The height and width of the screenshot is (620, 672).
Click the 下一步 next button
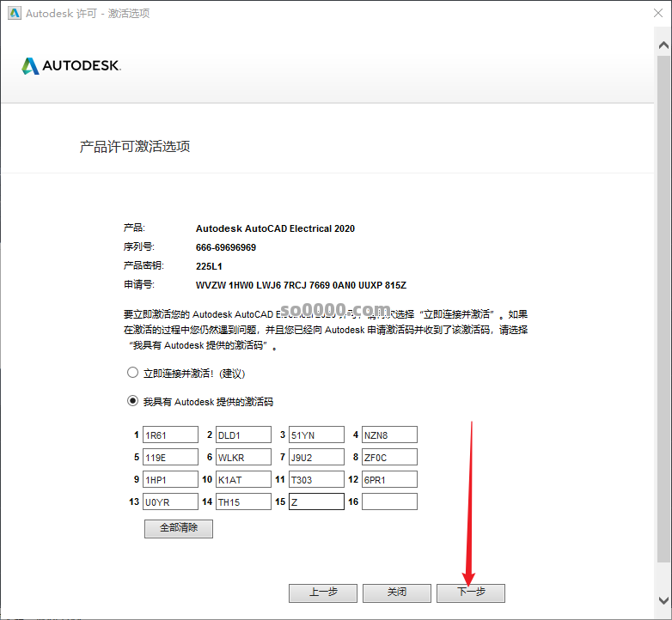tap(471, 593)
